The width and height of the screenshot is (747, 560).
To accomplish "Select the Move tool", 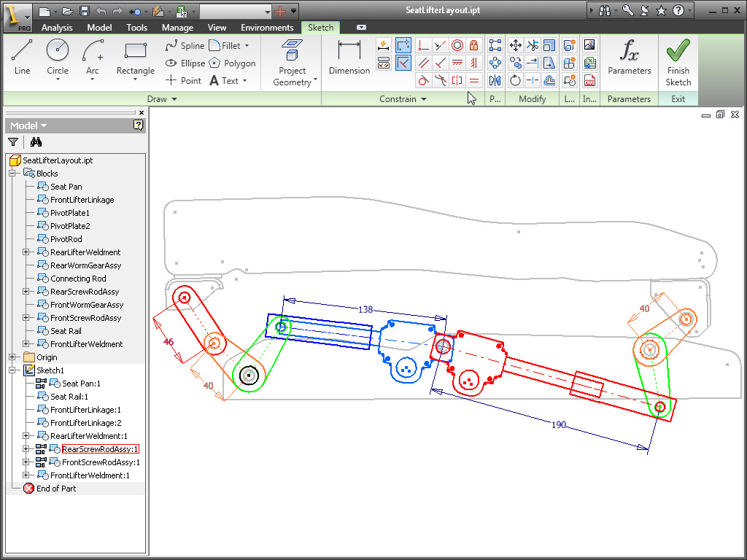I will 515,45.
